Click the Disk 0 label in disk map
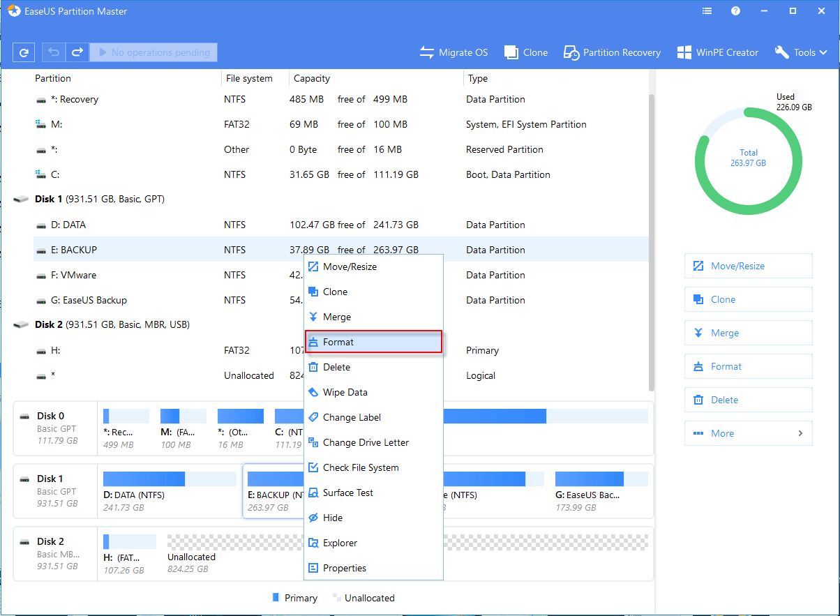 (x=50, y=416)
